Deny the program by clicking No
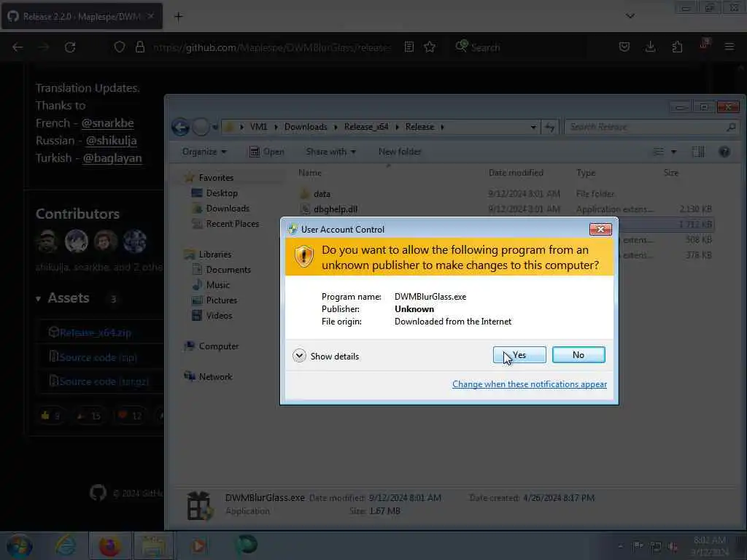Image resolution: width=747 pixels, height=560 pixels. pos(578,355)
